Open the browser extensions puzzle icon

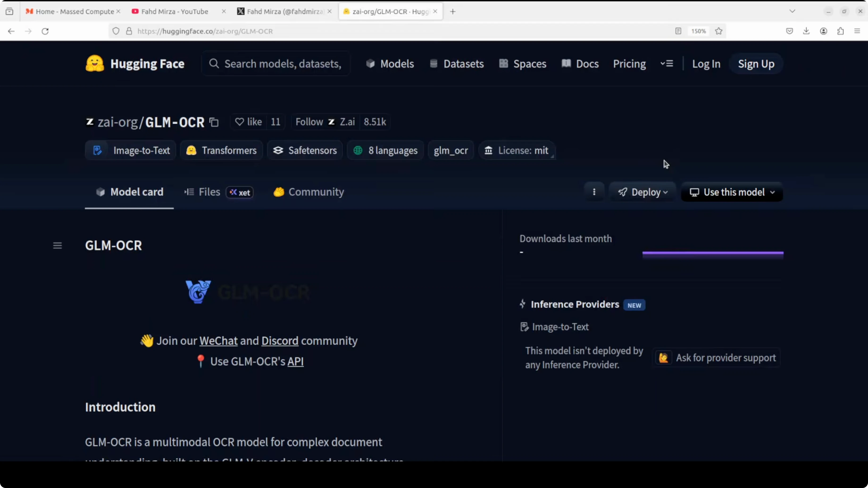pos(840,31)
